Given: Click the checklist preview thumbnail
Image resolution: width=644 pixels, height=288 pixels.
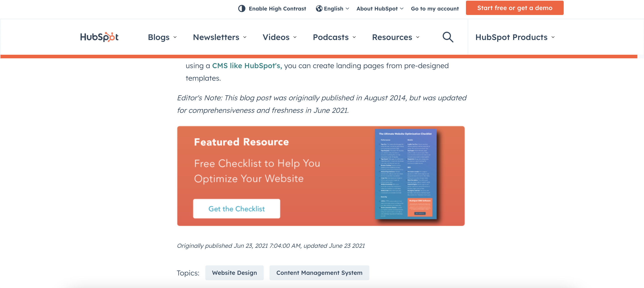Looking at the screenshot, I should tap(406, 174).
